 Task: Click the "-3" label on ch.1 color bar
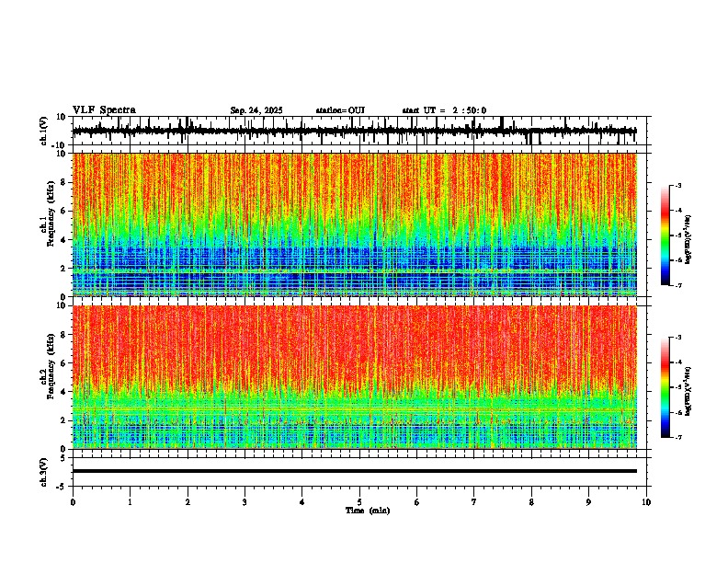pos(677,186)
